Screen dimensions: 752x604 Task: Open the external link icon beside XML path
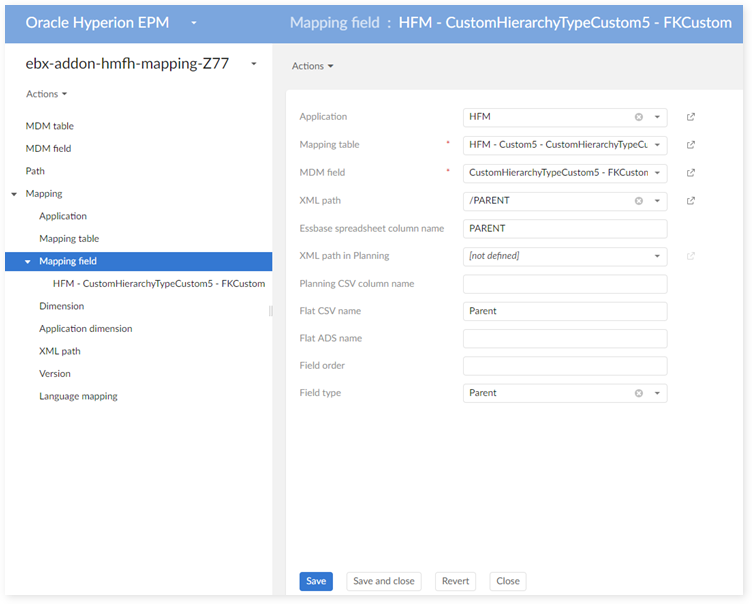691,201
